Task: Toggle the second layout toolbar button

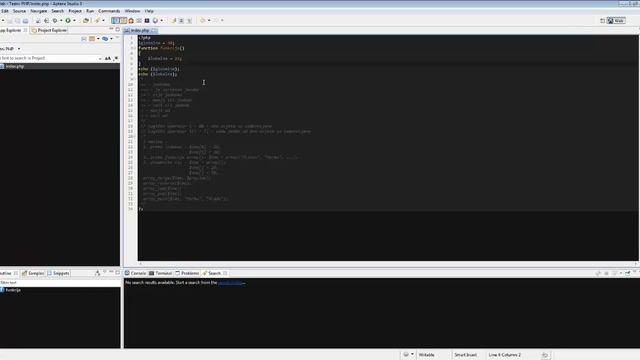Action: [123, 20]
